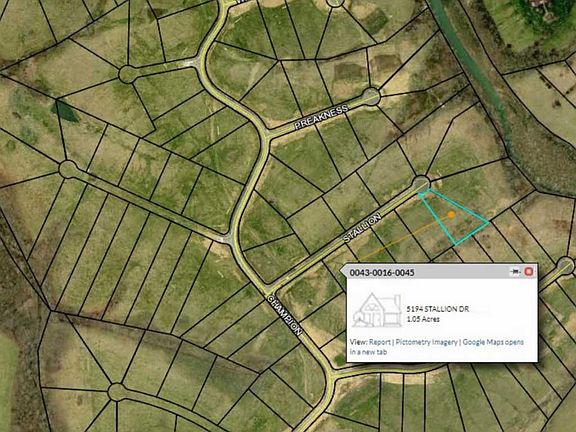Close the 0043-0016-0045 parcel popup
This screenshot has height=432, width=576.
(529, 272)
